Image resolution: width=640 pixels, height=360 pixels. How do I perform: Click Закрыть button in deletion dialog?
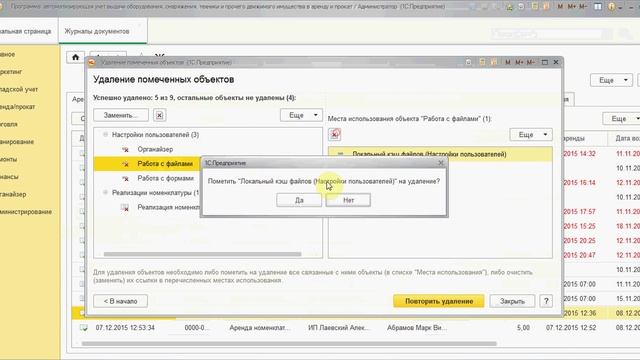coord(512,301)
